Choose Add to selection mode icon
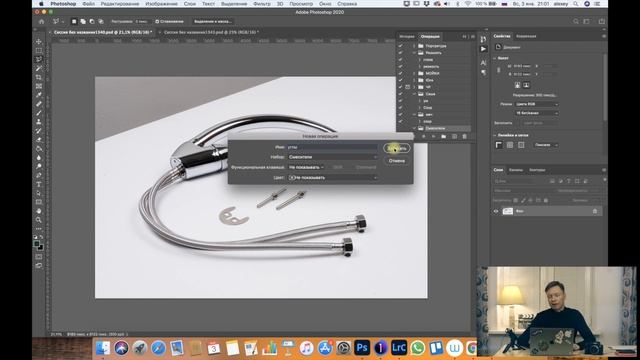This screenshot has width=640, height=360. click(83, 21)
